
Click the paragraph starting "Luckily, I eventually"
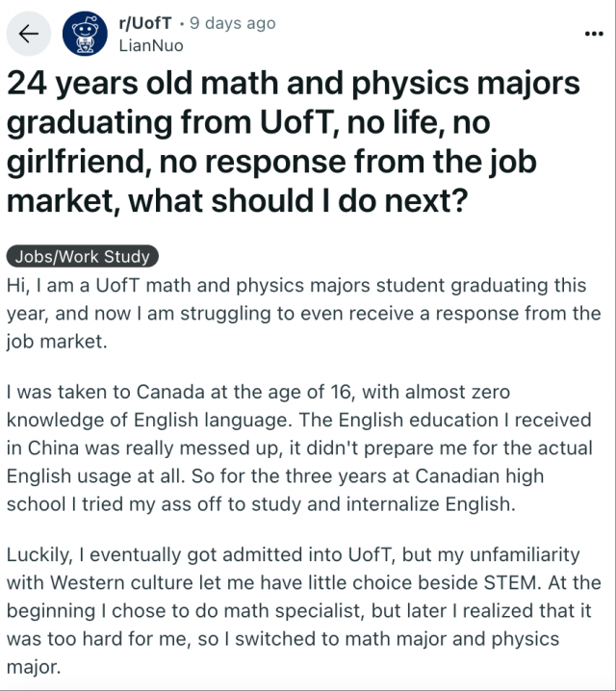(302, 610)
